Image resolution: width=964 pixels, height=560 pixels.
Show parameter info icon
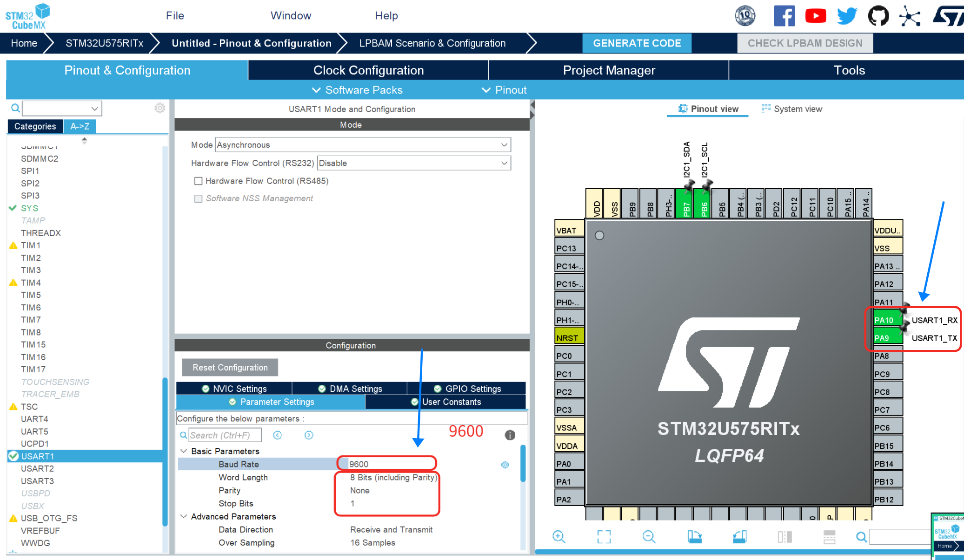(510, 435)
